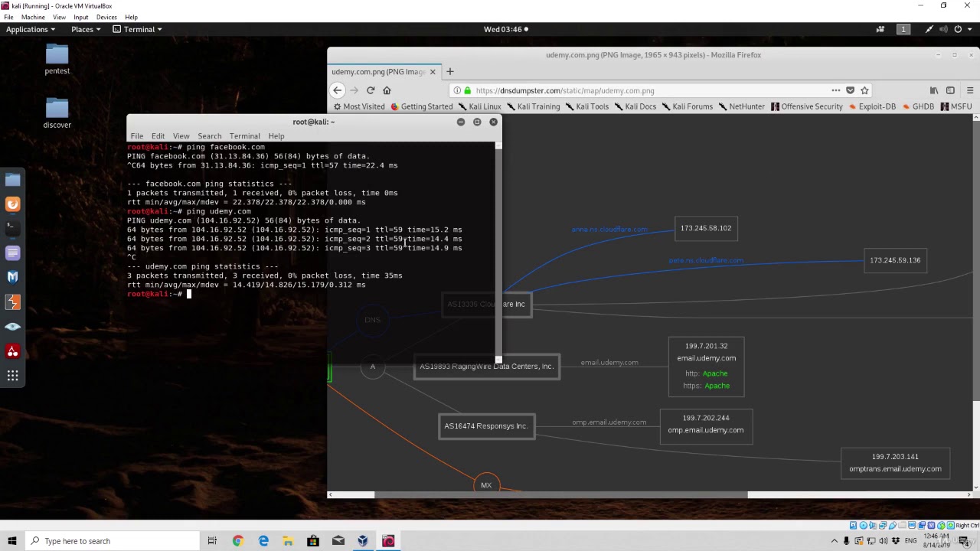The image size is (980, 551).
Task: Open the terminal window File menu
Action: (x=136, y=136)
